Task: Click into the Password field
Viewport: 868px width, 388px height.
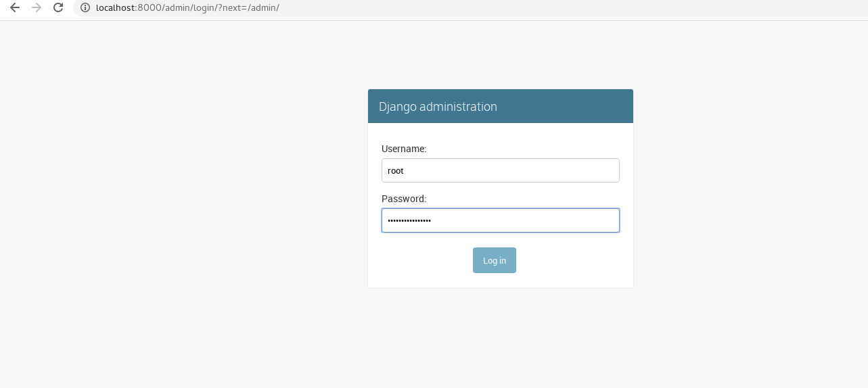Action: 500,220
